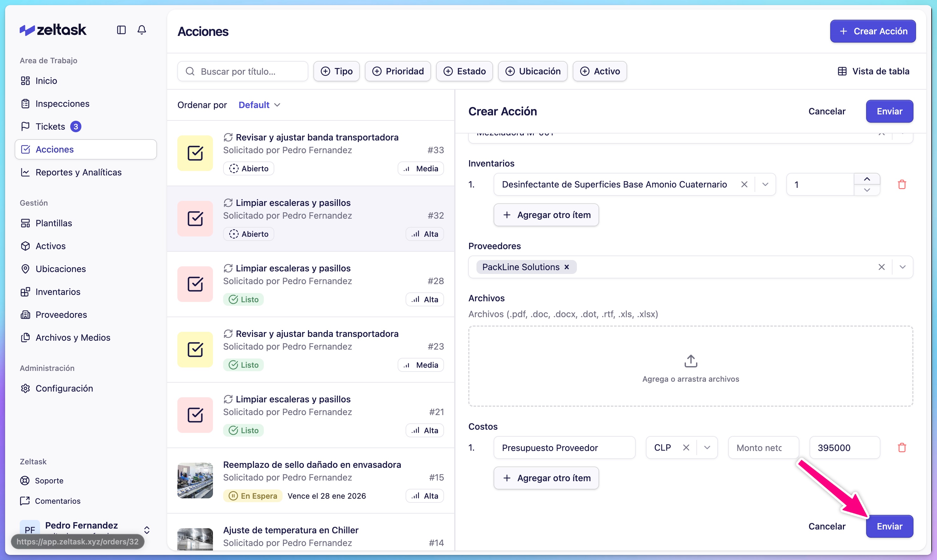Navigate to Reportes y Analíticas
This screenshot has height=560, width=937.
pyautogui.click(x=78, y=172)
